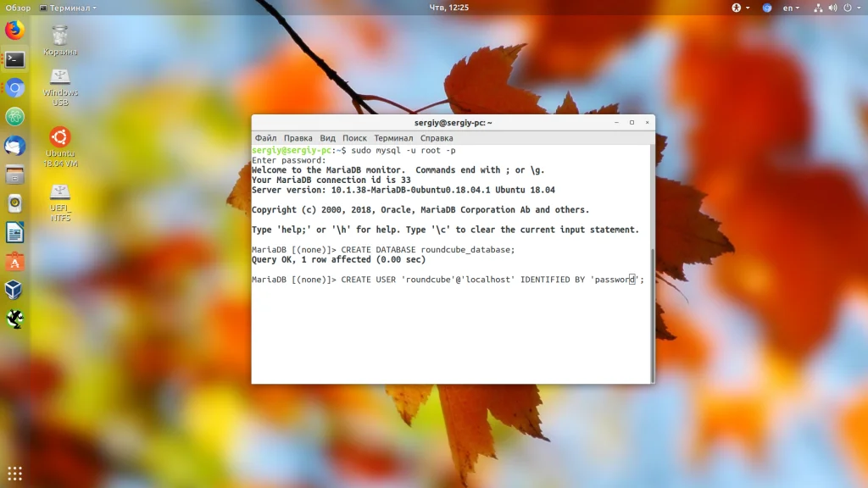Select the Корзина trash desktop icon

(60, 41)
